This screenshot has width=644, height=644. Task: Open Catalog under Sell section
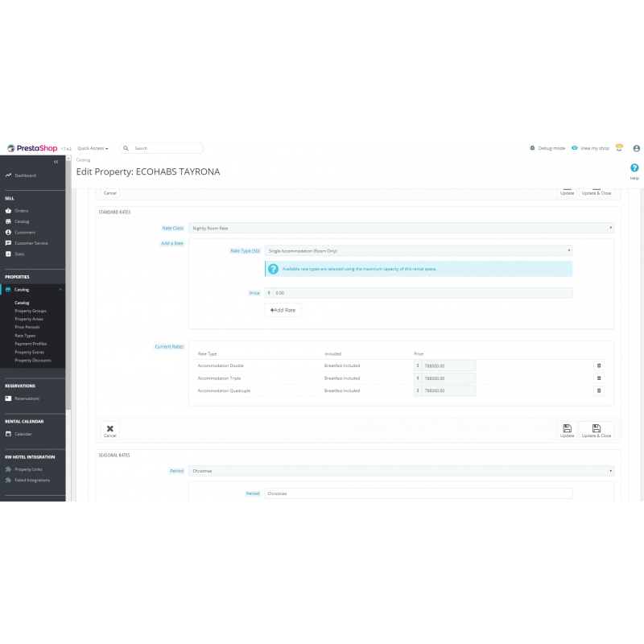22,221
